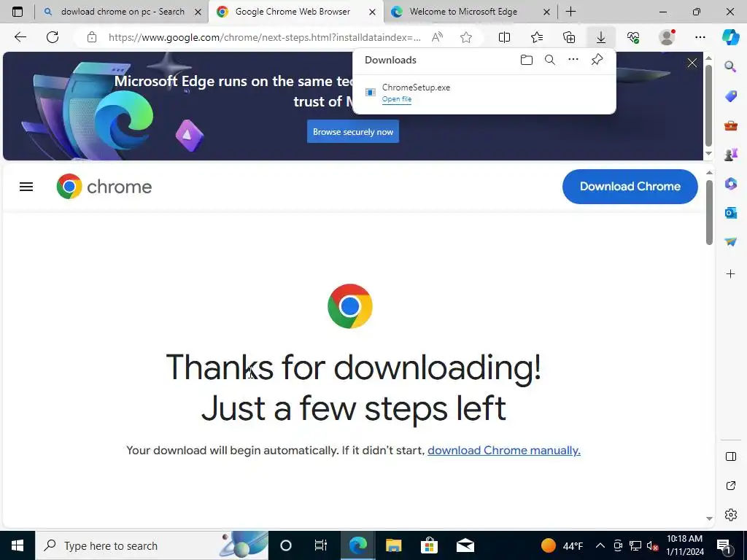Close the 'dowload chrome on pc' search tab
Screen dimensions: 747x560
[198, 12]
